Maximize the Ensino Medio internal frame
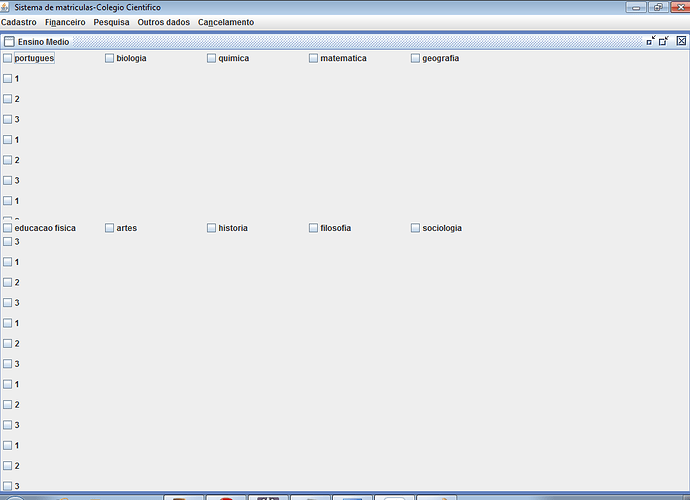This screenshot has height=500, width=690. (x=664, y=41)
